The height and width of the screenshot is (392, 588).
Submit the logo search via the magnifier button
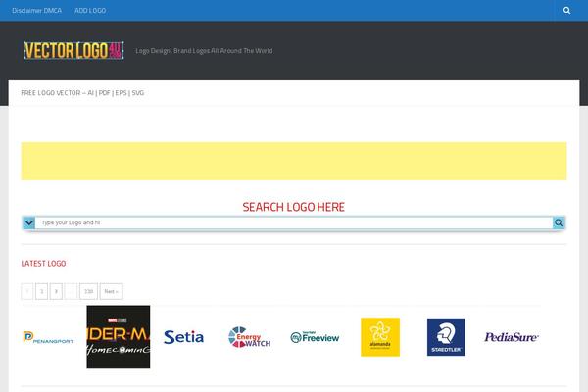[x=559, y=222]
